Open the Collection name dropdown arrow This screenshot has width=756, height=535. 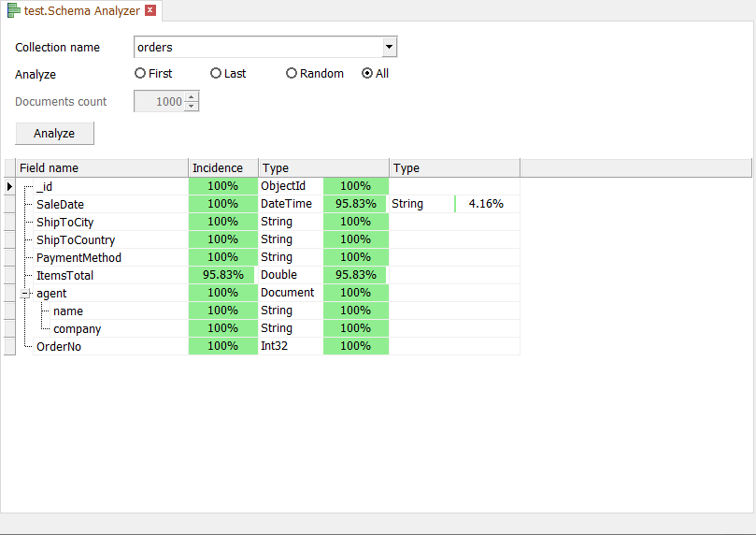[x=390, y=47]
